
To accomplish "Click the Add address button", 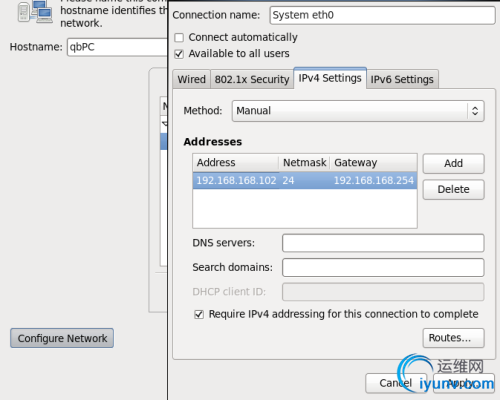I will click(453, 163).
